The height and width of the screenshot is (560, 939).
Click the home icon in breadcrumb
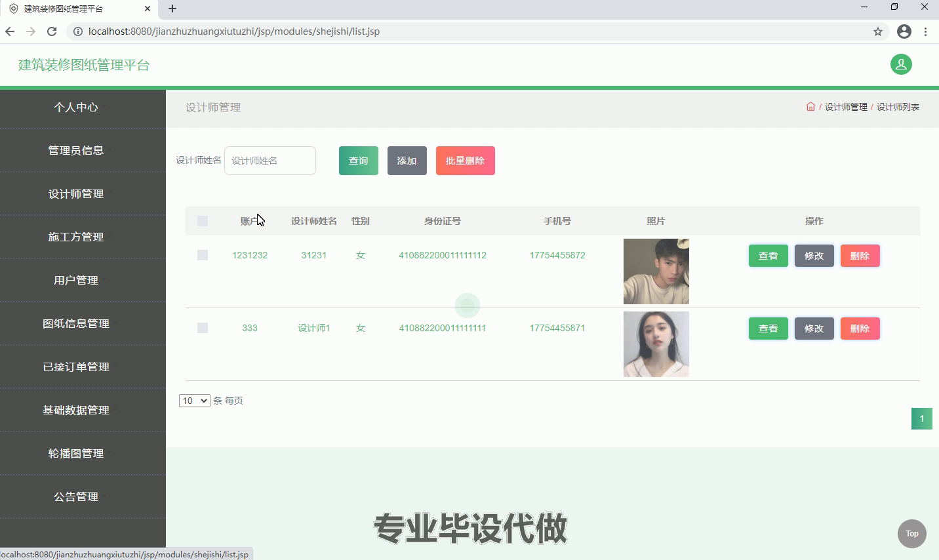coord(810,106)
